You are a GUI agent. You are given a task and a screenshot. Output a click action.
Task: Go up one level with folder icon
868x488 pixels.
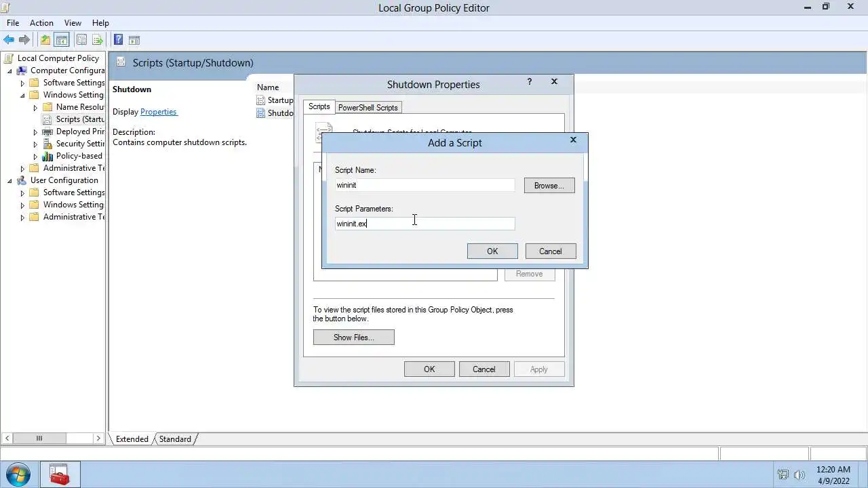[45, 40]
